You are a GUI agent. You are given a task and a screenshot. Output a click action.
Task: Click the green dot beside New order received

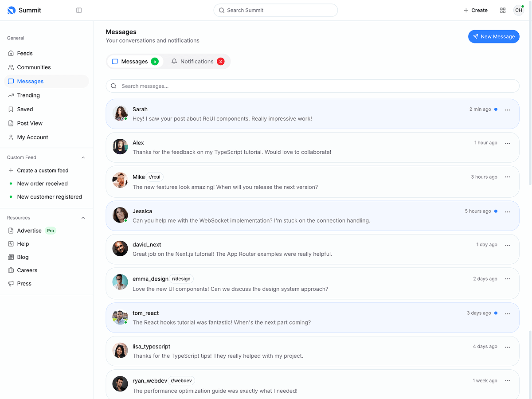click(10, 184)
